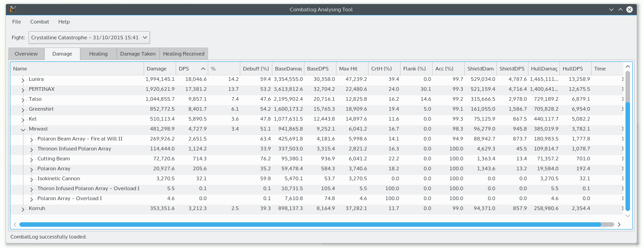644x248 pixels.
Task: Expand the Greenshirt row
Action: [23, 110]
